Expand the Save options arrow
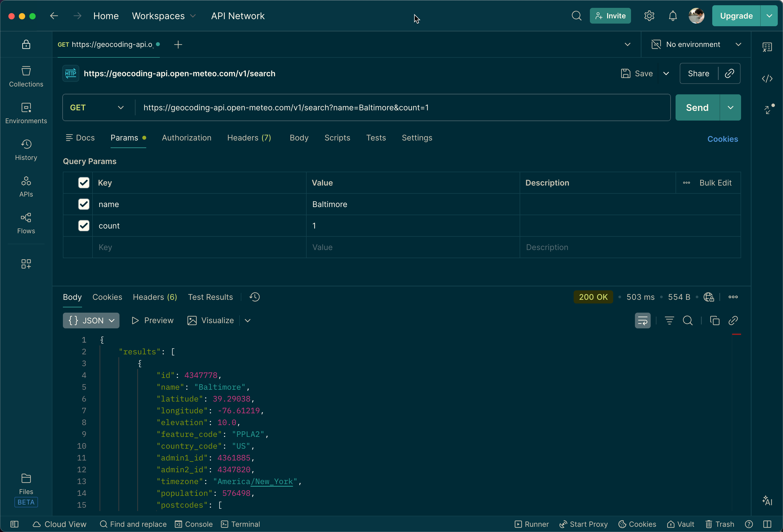783x532 pixels. tap(666, 73)
